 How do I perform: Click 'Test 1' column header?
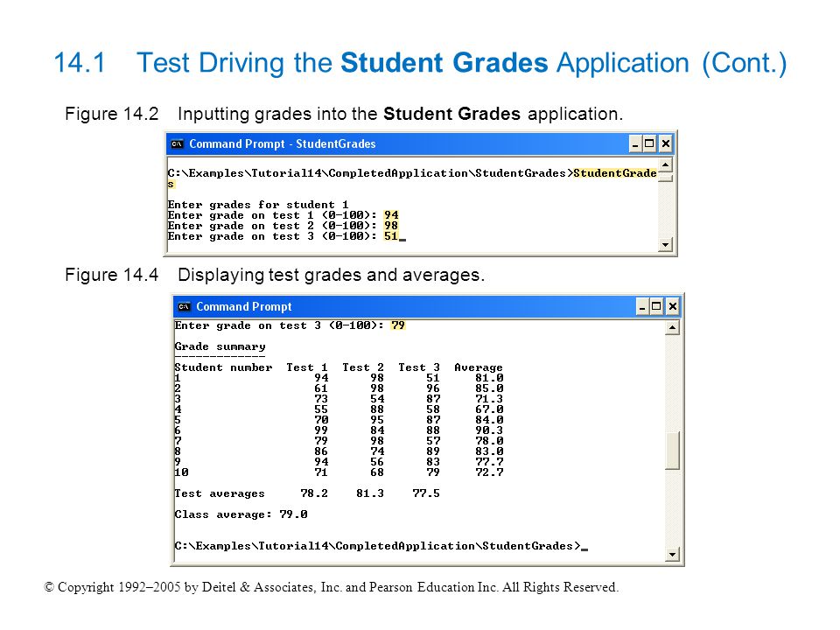pyautogui.click(x=306, y=367)
